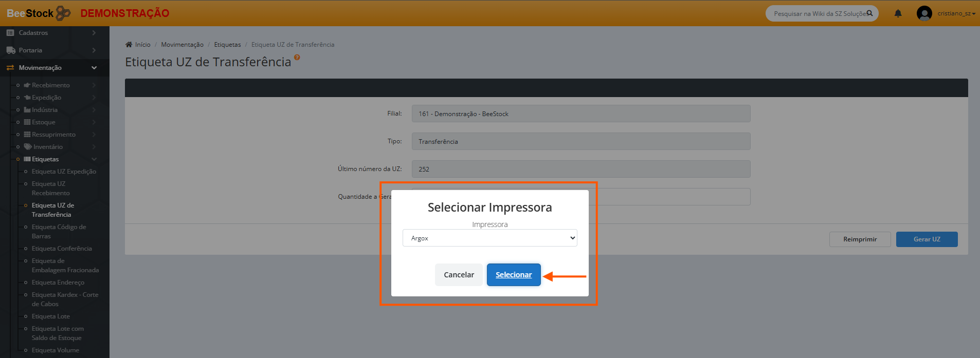Click the Gerar UZ button
The width and height of the screenshot is (980, 358).
pyautogui.click(x=927, y=239)
